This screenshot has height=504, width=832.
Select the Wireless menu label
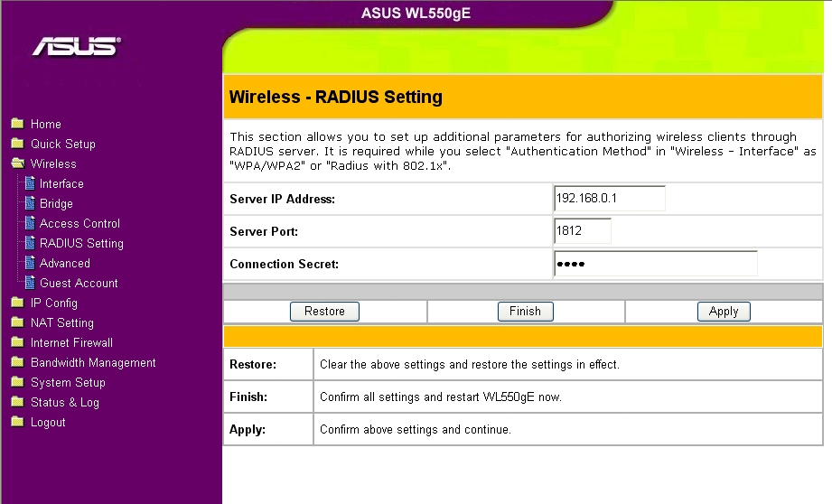(x=53, y=163)
